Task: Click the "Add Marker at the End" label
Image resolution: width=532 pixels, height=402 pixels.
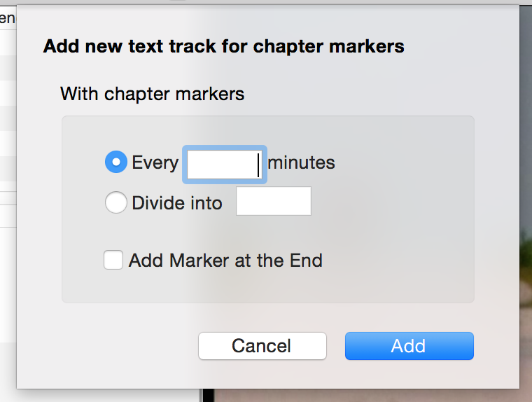Action: [225, 261]
